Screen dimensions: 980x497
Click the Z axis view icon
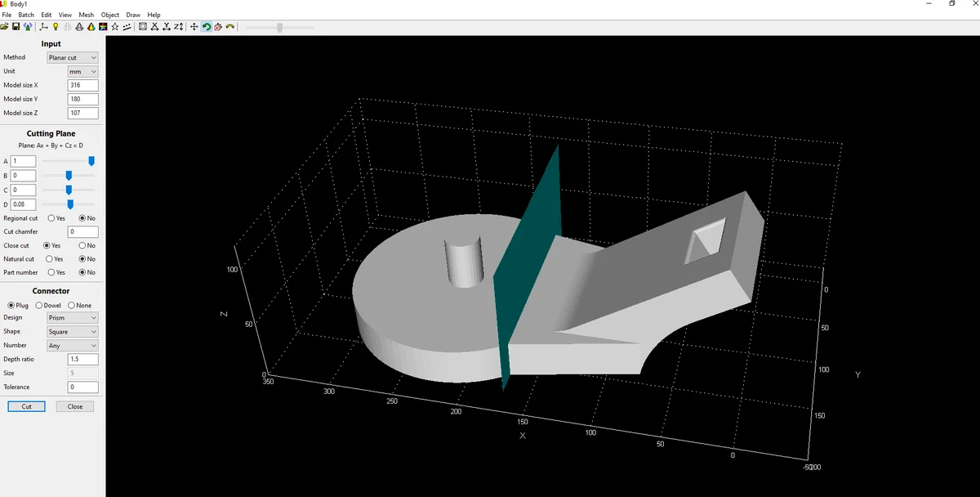point(178,27)
